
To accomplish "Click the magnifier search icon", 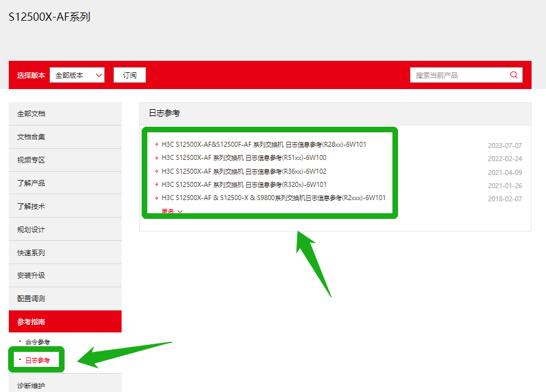I will pos(513,75).
